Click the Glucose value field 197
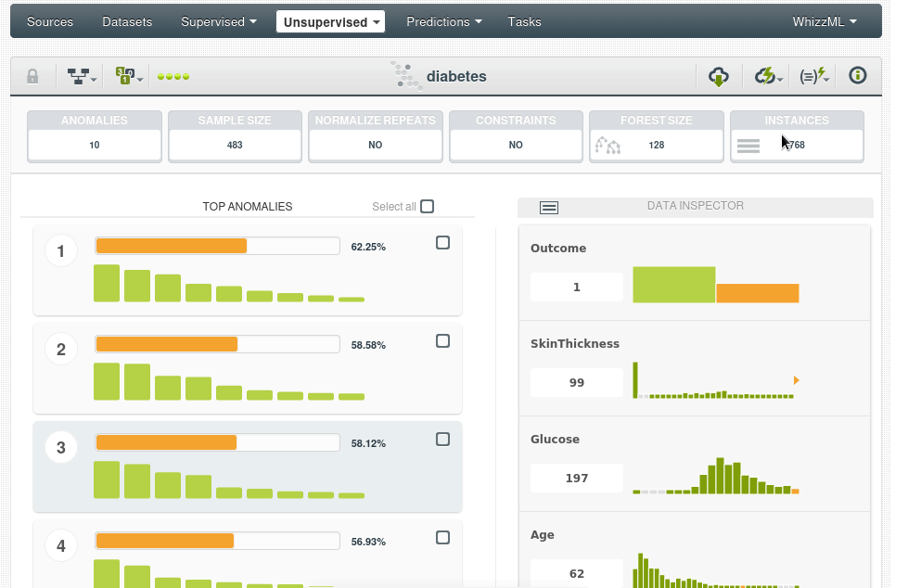 [x=576, y=479]
